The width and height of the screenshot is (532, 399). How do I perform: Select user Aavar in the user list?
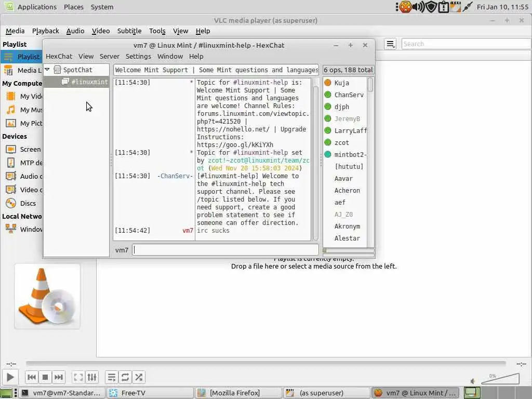pos(343,179)
